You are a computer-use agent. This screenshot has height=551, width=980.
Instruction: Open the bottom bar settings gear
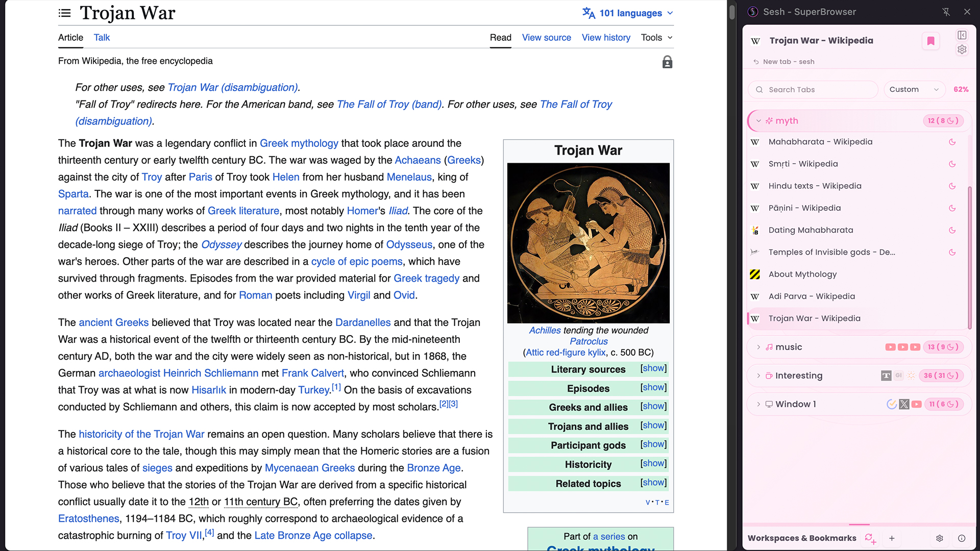click(939, 538)
